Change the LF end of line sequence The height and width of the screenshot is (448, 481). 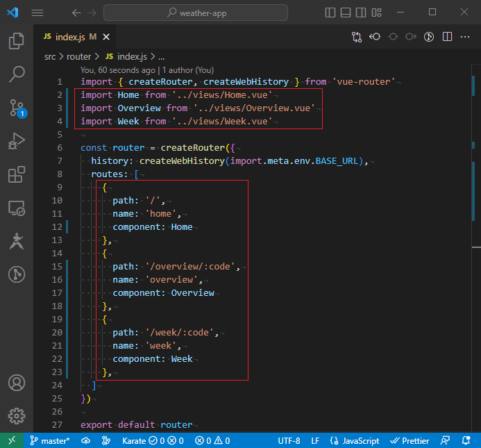315,440
